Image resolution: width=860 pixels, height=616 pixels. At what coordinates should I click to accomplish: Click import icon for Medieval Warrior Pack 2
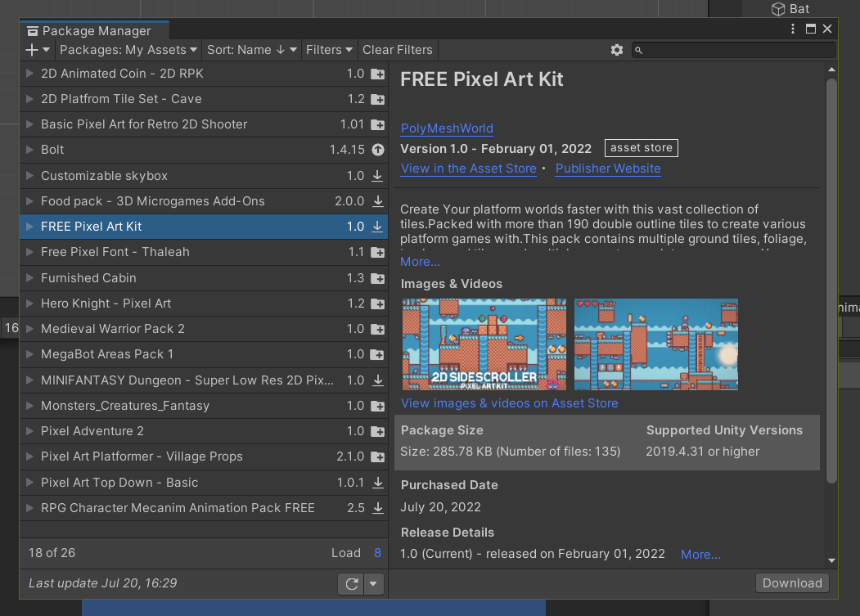[377, 329]
